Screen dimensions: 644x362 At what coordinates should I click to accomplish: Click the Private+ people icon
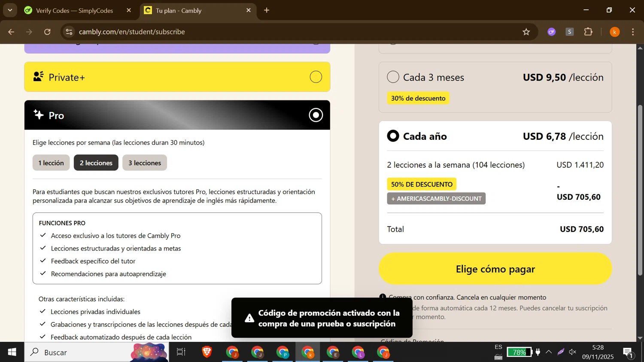(38, 76)
